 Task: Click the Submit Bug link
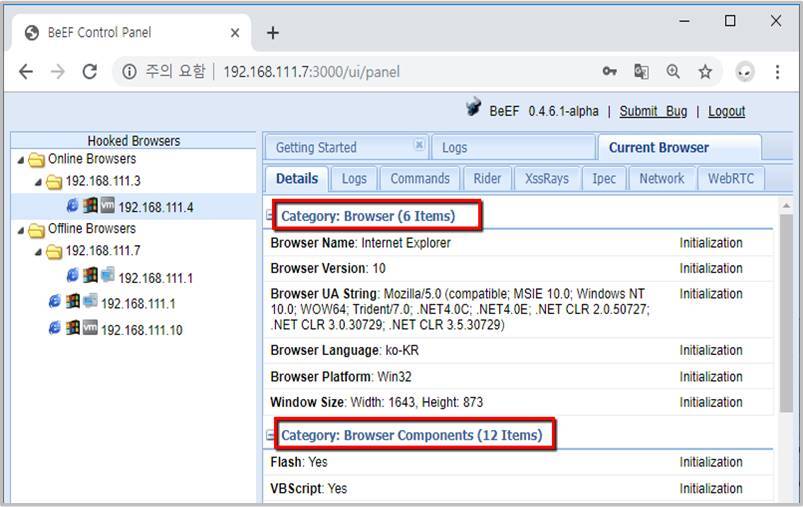[x=653, y=111]
